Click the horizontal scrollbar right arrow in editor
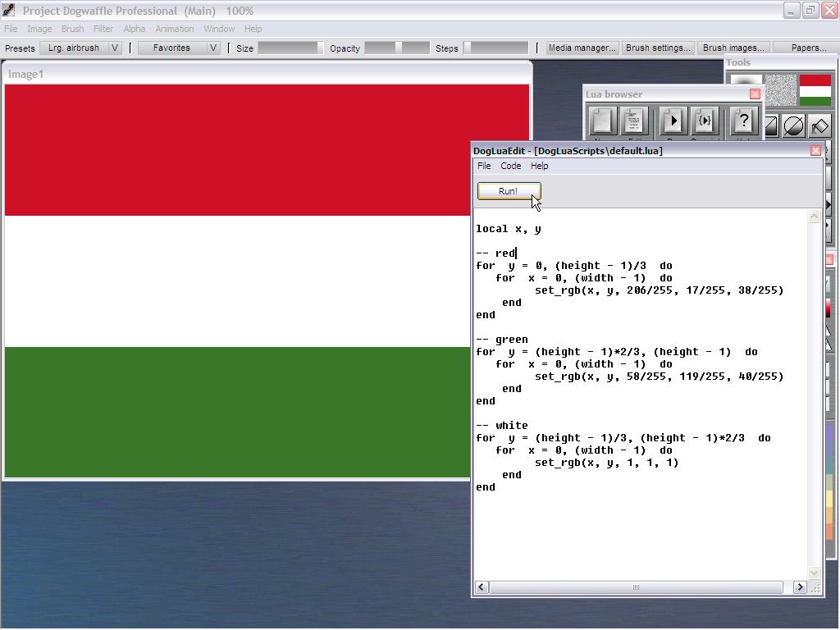Image resolution: width=840 pixels, height=630 pixels. point(800,587)
